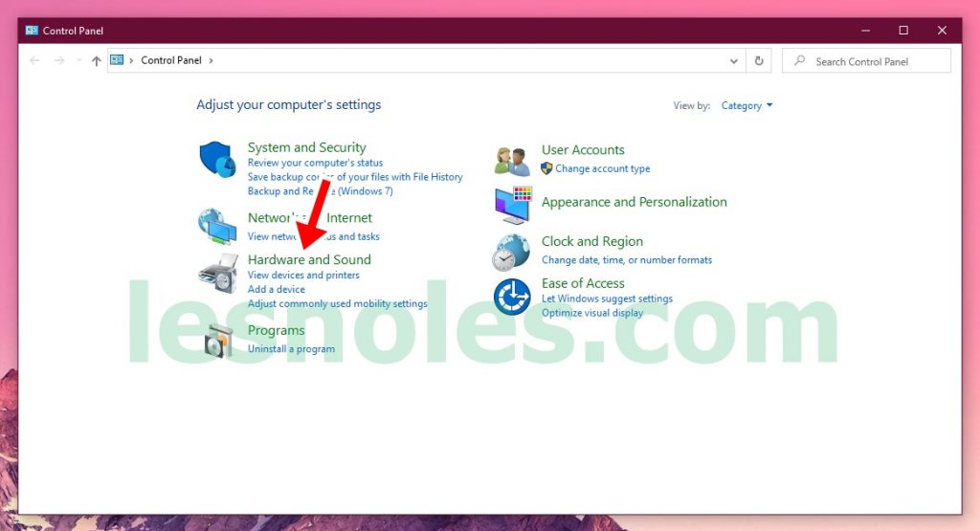Click View devices and printers
Viewport: 980px width, 531px height.
tap(303, 275)
